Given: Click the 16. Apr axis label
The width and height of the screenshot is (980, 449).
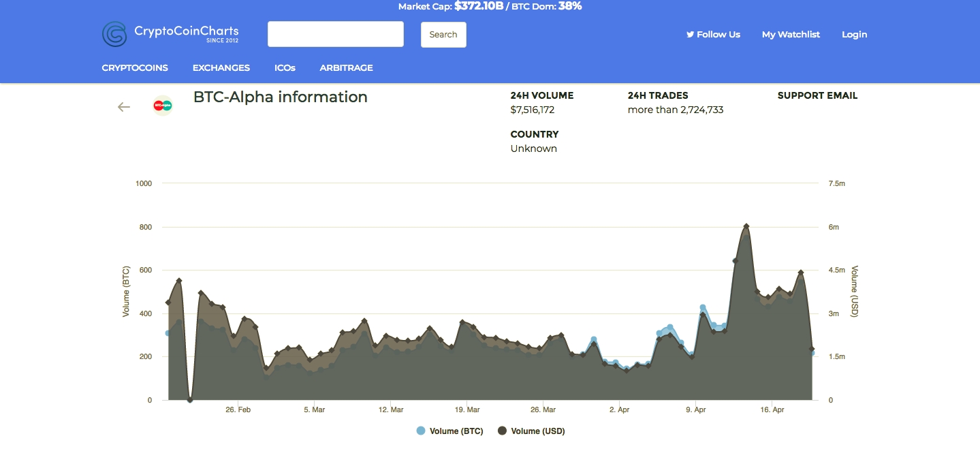Looking at the screenshot, I should click(772, 409).
